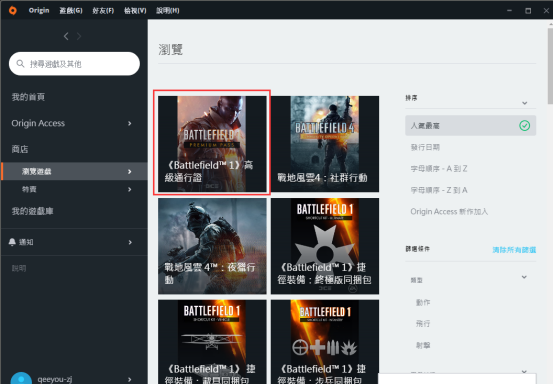Go back with the left arrow

(66, 36)
